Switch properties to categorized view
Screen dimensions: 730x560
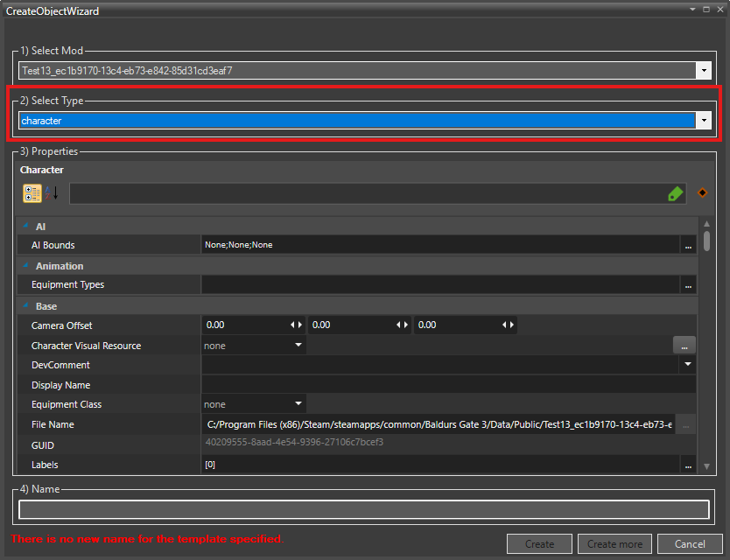(x=32, y=193)
